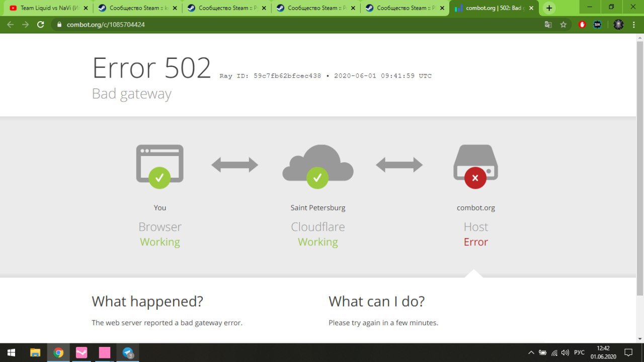Image resolution: width=644 pixels, height=362 pixels.
Task: Open File Explorer from the taskbar
Action: (x=35, y=352)
